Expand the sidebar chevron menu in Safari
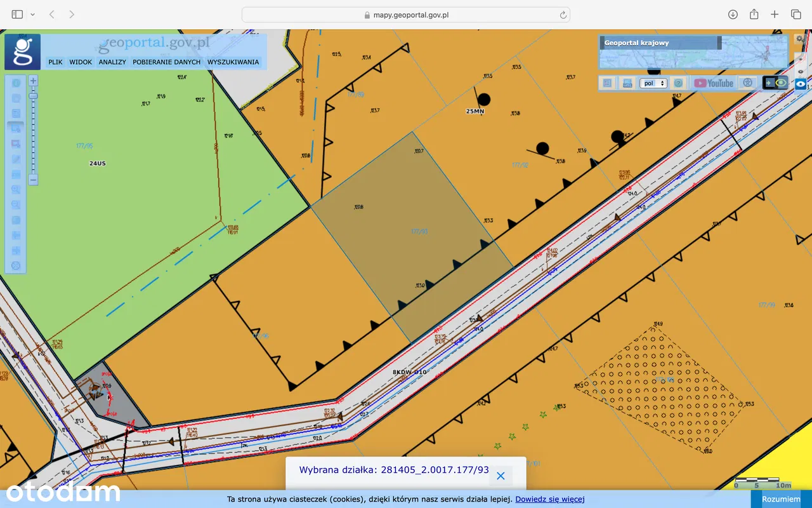The height and width of the screenshot is (508, 812). coord(33,14)
